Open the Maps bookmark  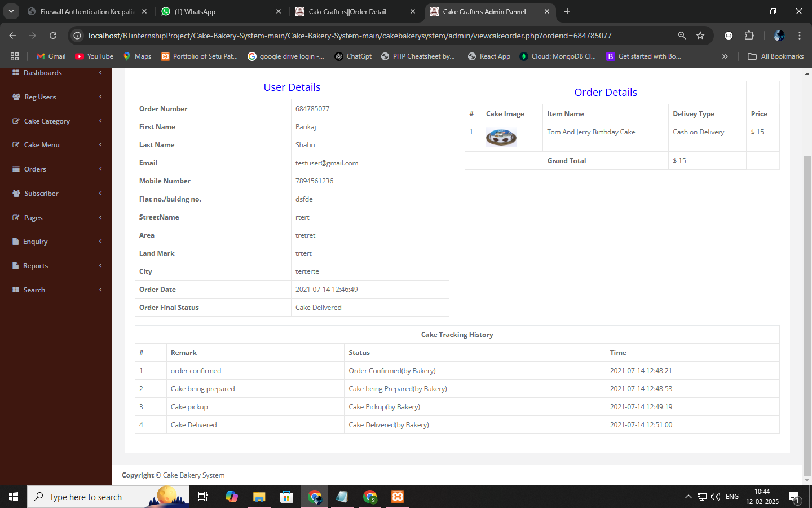137,56
